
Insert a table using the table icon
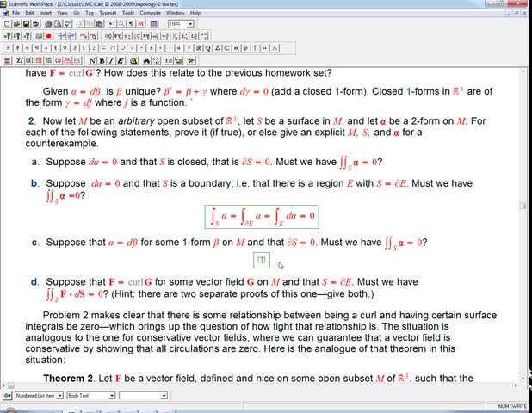tap(154, 24)
